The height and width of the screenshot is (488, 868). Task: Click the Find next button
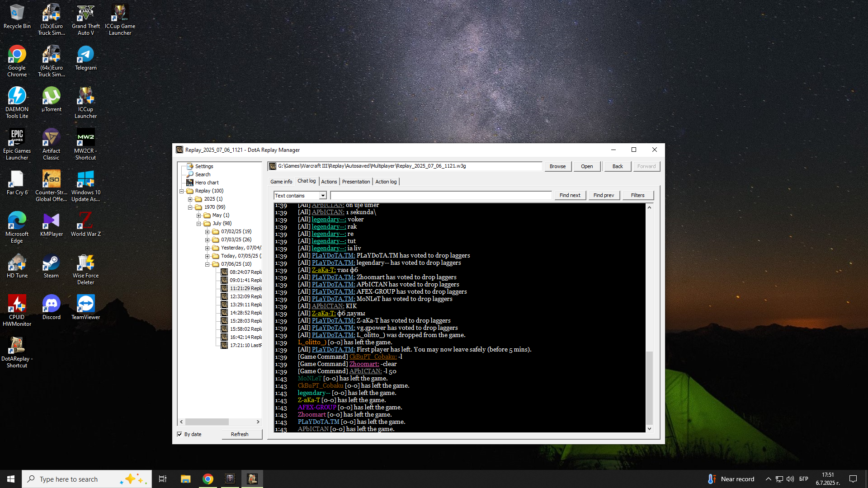pos(570,195)
